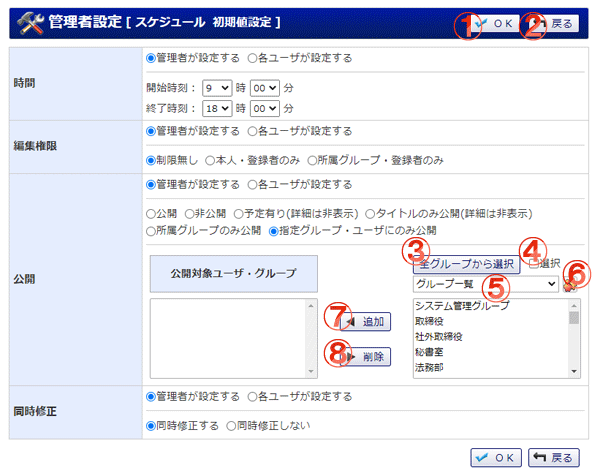This screenshot has width=600, height=476.
Task: Click the bottom 戻る button
Action: 554,458
